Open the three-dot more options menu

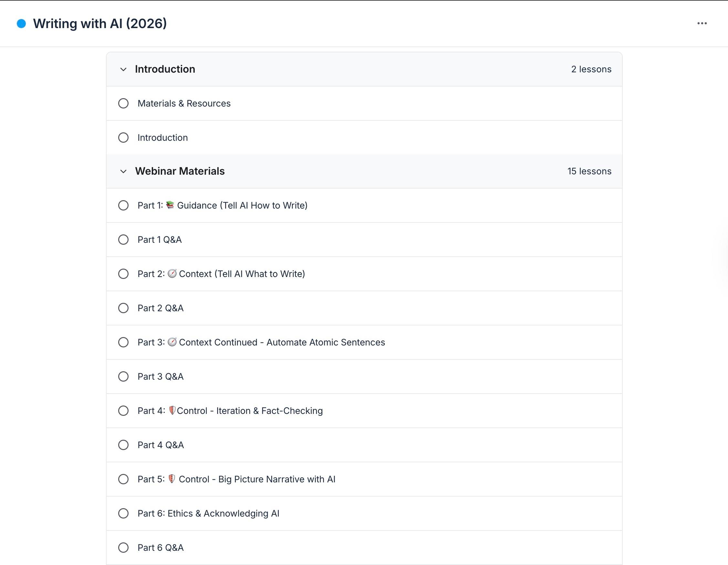[702, 23]
